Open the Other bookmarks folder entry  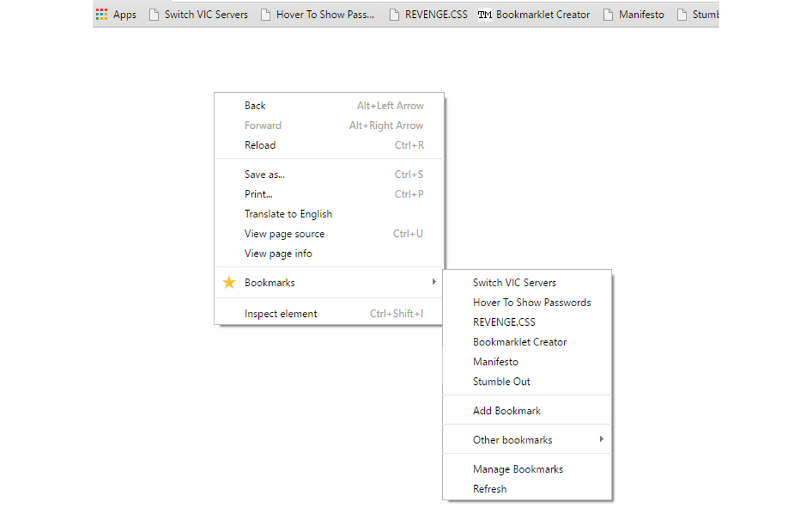527,439
